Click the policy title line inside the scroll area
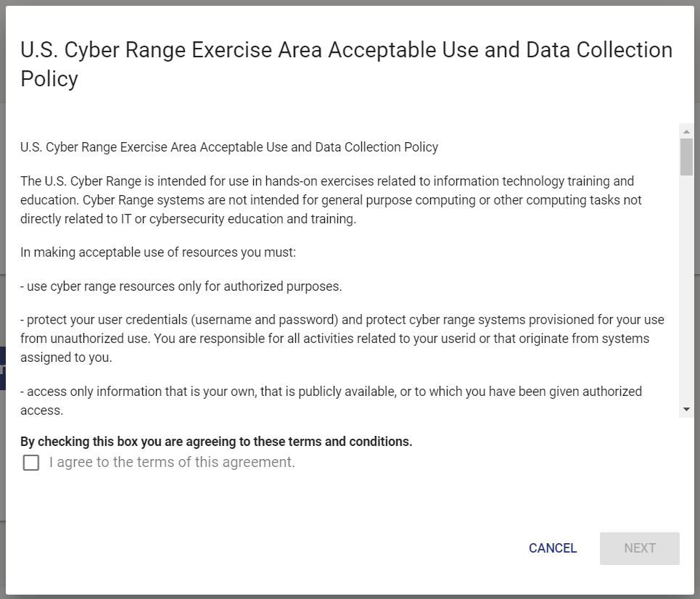 (229, 147)
